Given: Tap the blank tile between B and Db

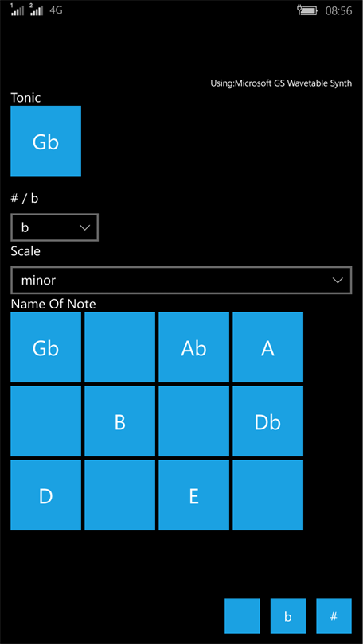Looking at the screenshot, I should click(194, 421).
